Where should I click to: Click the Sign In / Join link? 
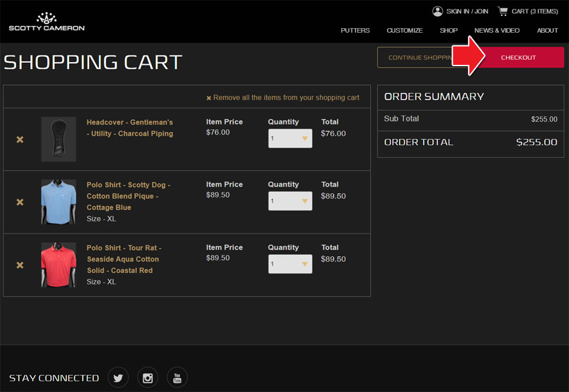[x=467, y=11]
